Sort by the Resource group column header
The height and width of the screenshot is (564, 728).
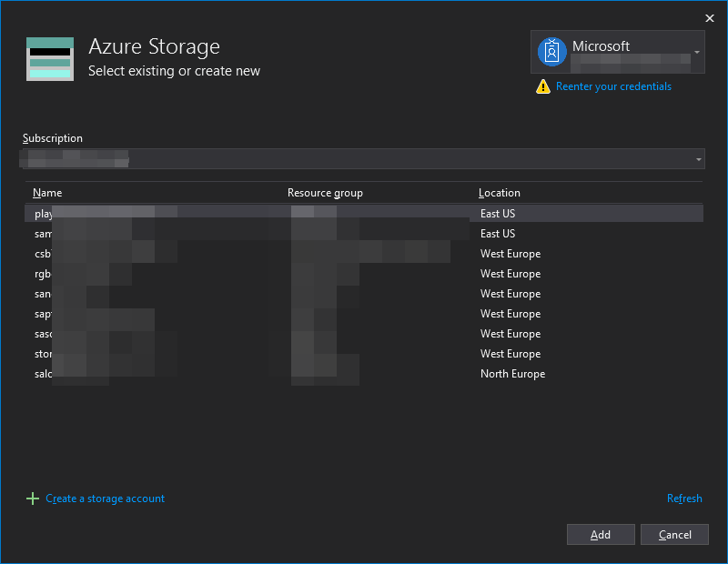325,193
